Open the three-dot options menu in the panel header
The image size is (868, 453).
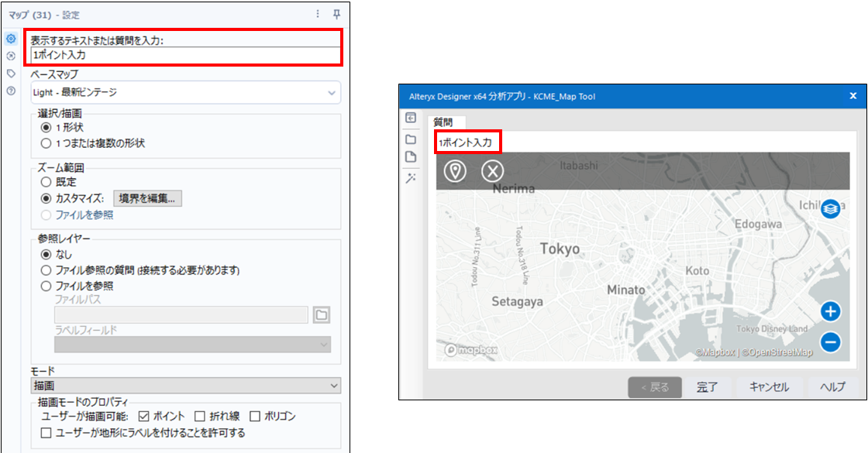[x=317, y=14]
